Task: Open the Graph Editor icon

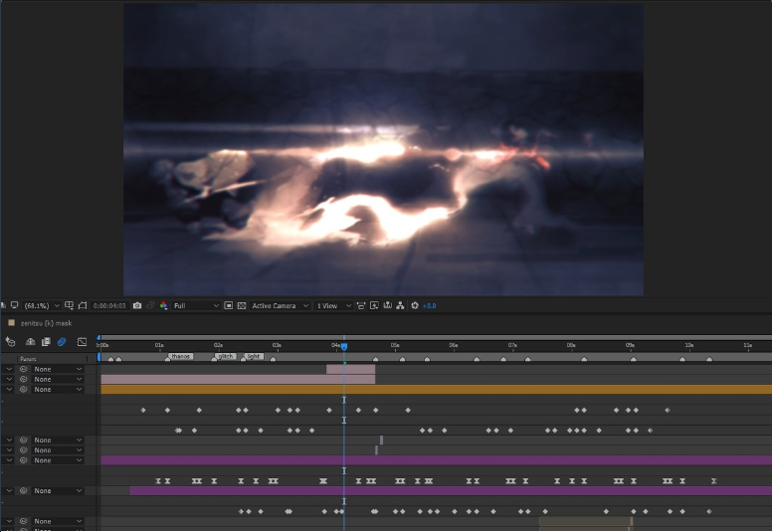Action: point(82,341)
